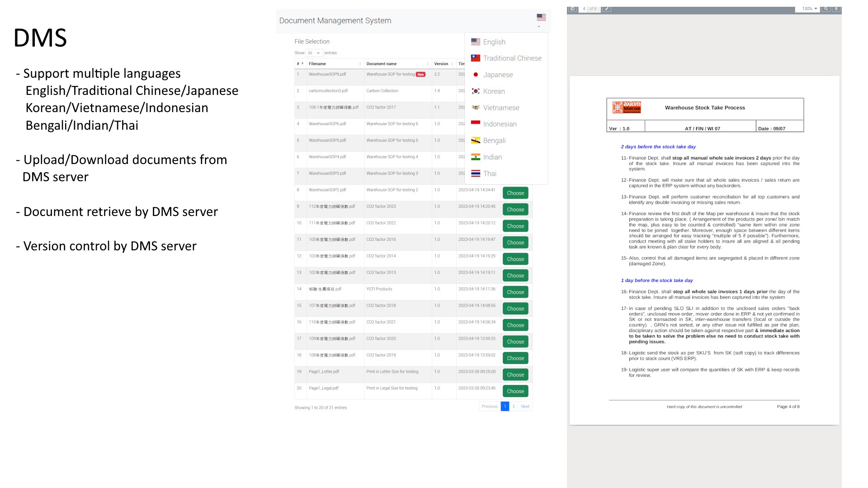Select Japanese flag language option
Screen dimensions: 868x488
476,75
